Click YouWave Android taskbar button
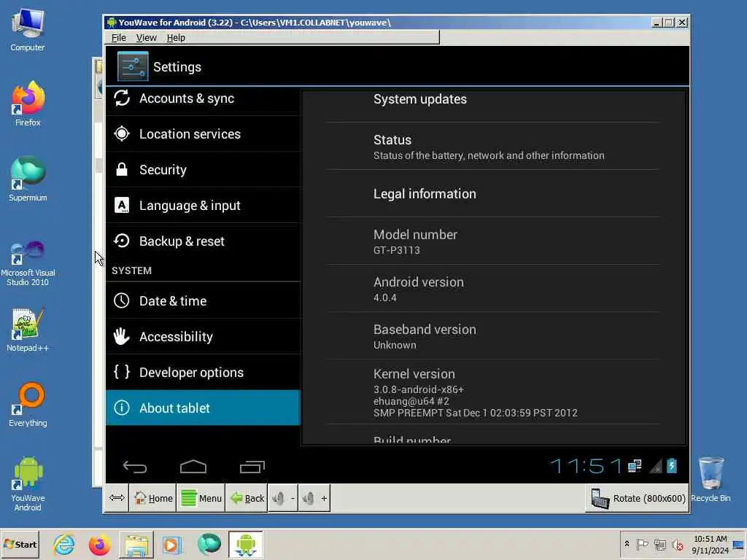The width and height of the screenshot is (747, 560). [245, 544]
